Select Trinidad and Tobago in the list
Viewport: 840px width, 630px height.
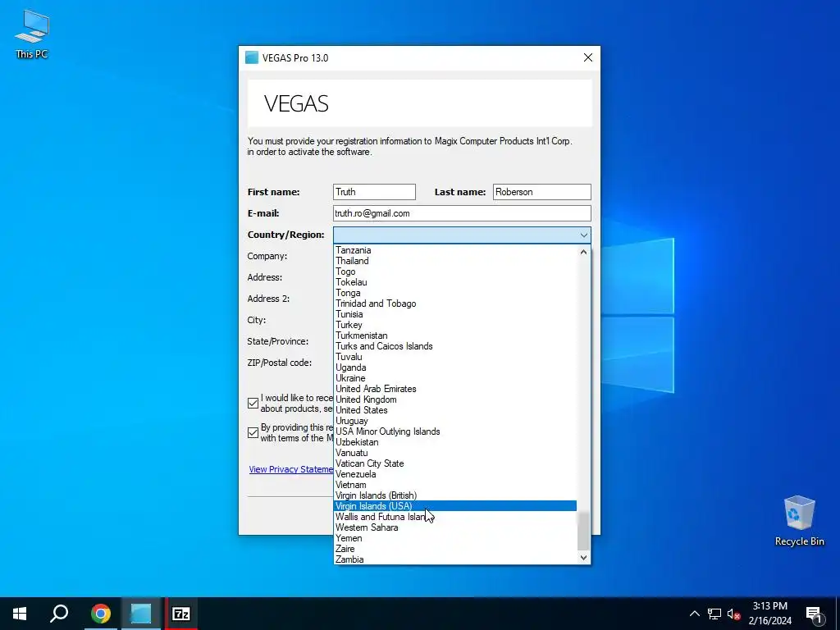click(x=455, y=304)
